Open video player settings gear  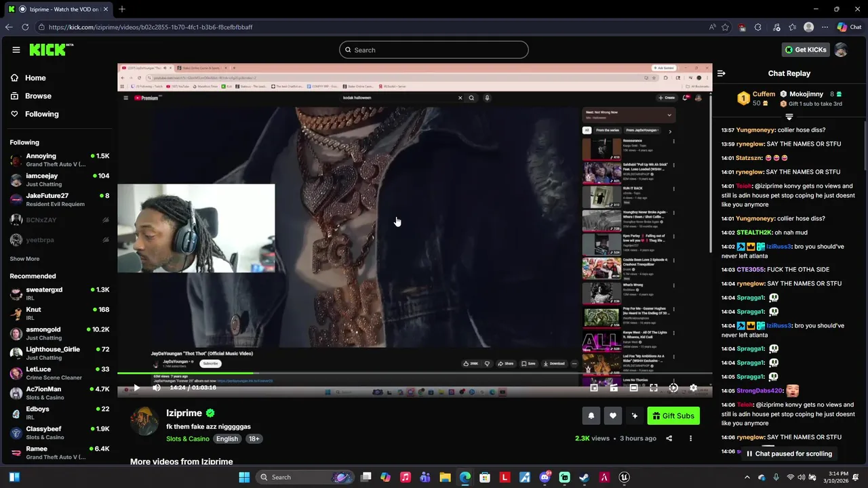pyautogui.click(x=693, y=388)
